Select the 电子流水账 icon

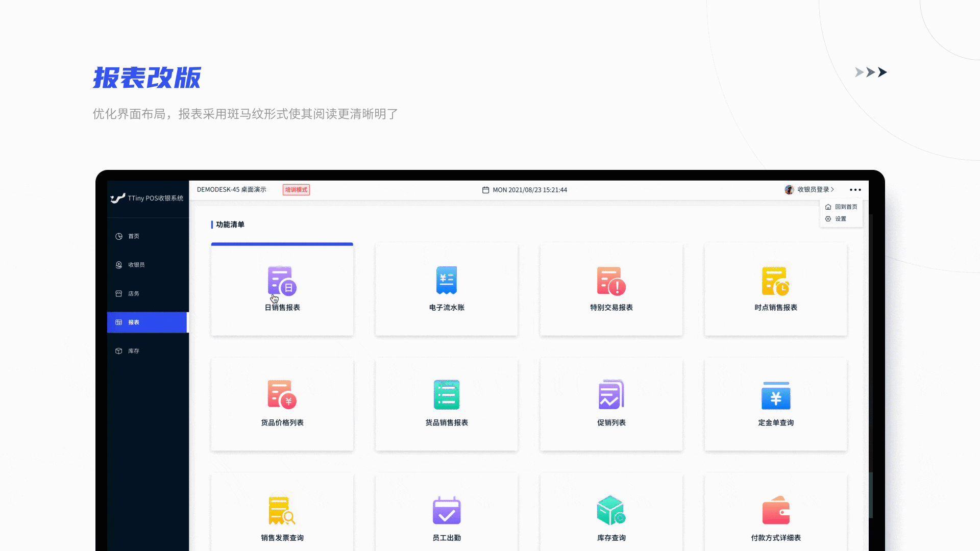point(446,281)
